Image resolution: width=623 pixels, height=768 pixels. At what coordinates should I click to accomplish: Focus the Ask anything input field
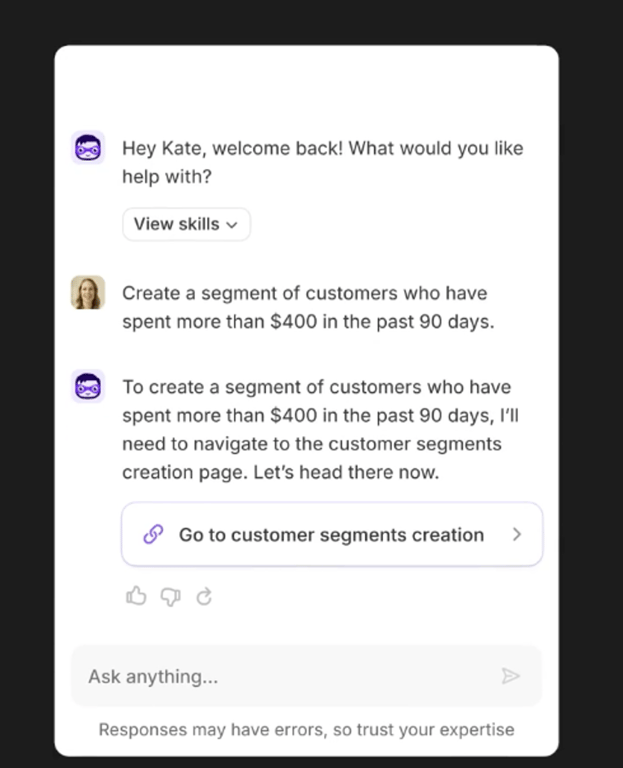point(307,676)
